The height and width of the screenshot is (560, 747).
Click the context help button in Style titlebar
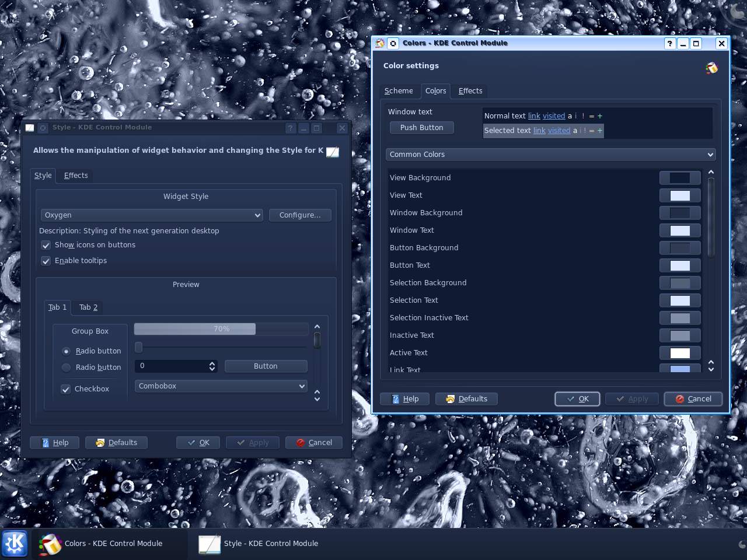tap(291, 128)
